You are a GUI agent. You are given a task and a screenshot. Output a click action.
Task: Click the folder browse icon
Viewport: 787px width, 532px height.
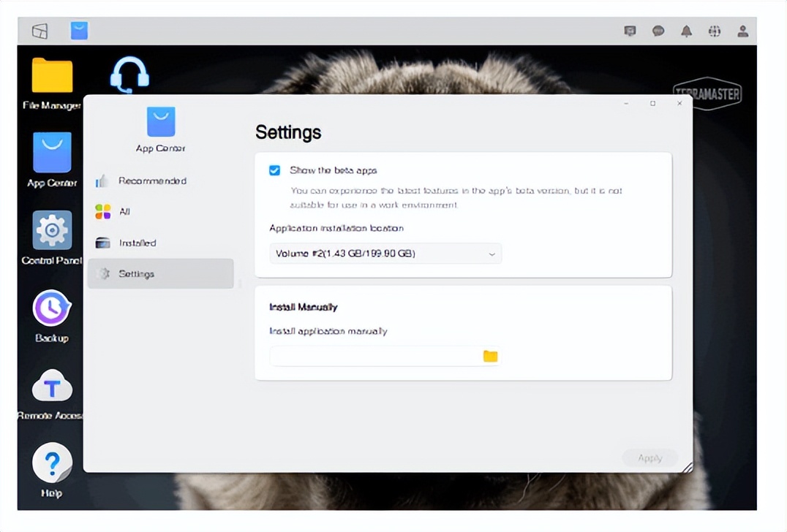point(490,356)
